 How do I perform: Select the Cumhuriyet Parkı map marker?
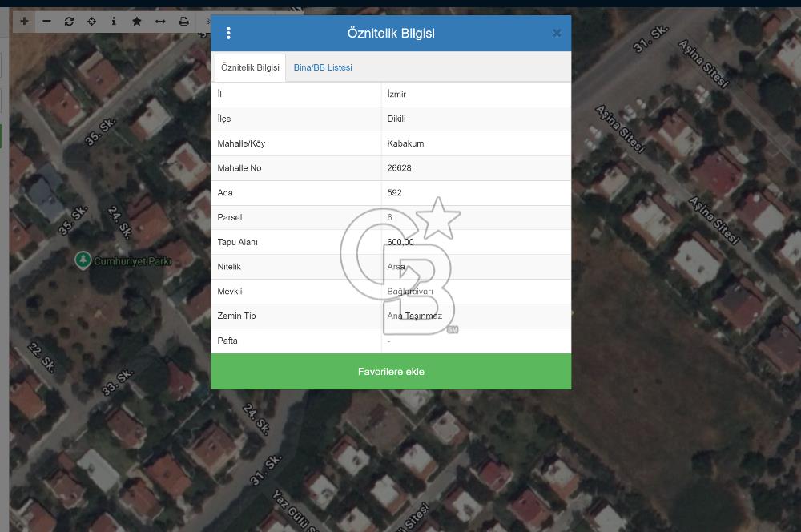(x=83, y=260)
